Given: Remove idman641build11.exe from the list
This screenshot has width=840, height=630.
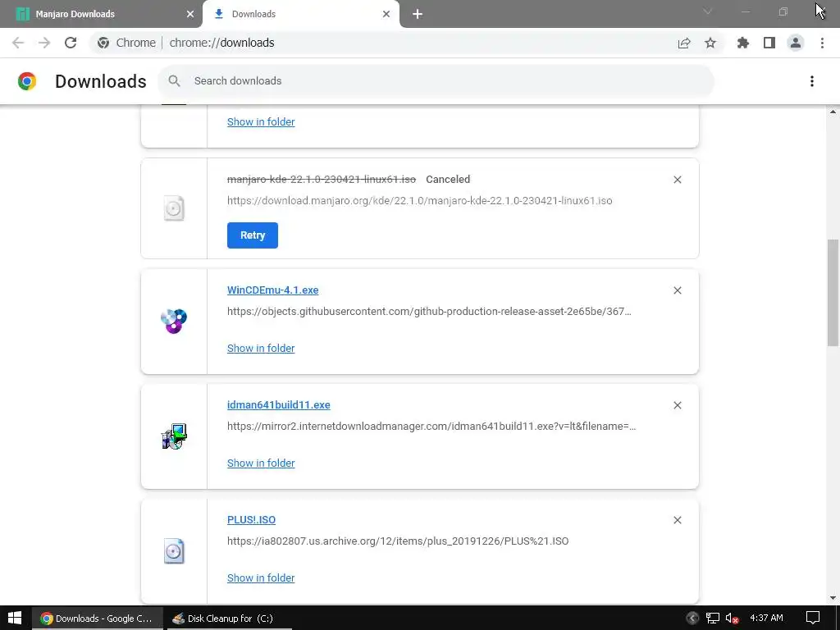Looking at the screenshot, I should coord(677,405).
